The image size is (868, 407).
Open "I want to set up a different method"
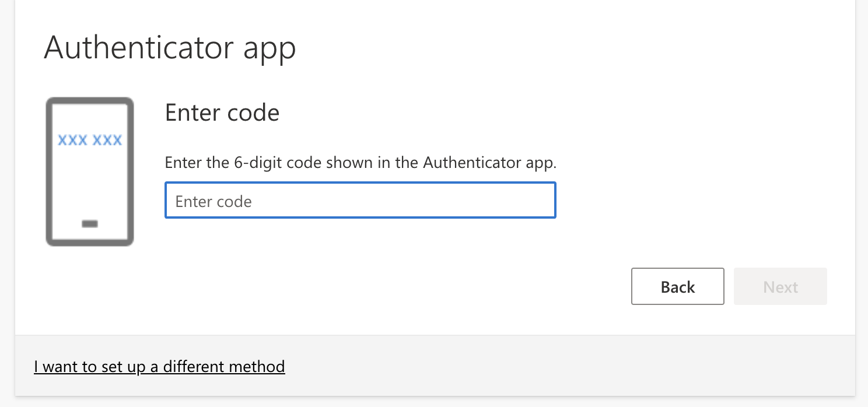click(x=159, y=367)
